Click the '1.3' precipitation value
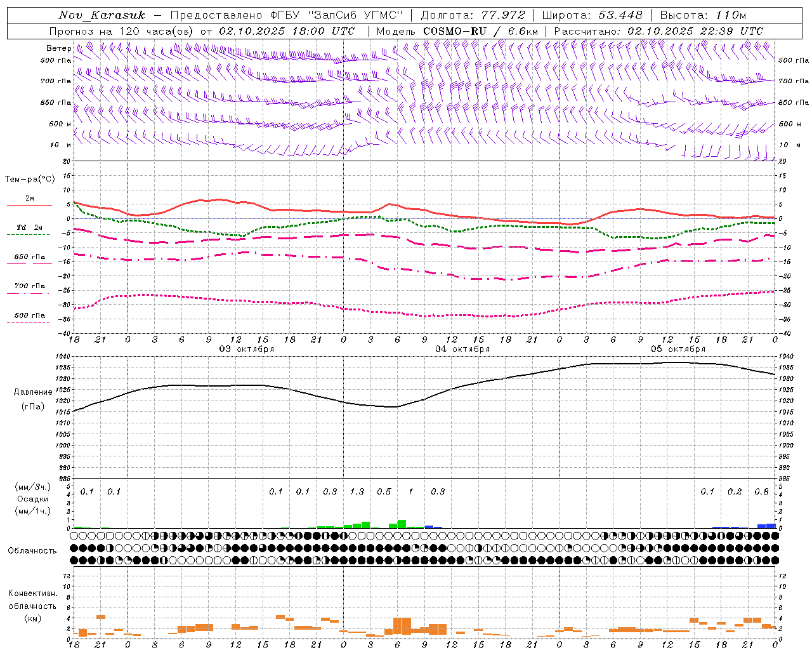812x650 pixels. coord(357,491)
